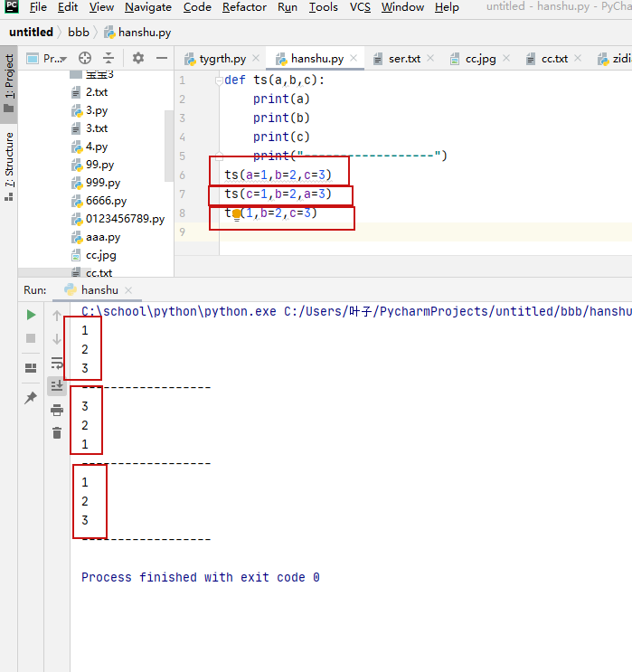Close the hanshu Run tab

pyautogui.click(x=128, y=290)
